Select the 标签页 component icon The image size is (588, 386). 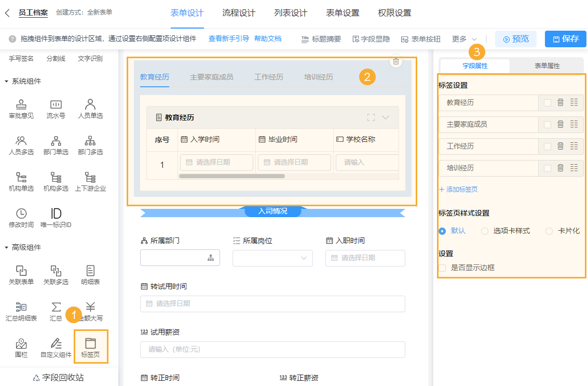pyautogui.click(x=91, y=347)
